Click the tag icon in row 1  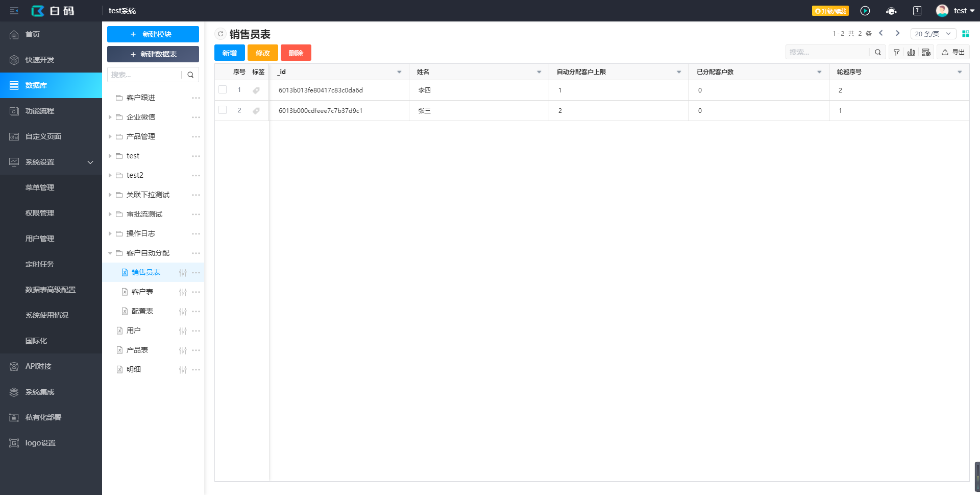point(256,90)
